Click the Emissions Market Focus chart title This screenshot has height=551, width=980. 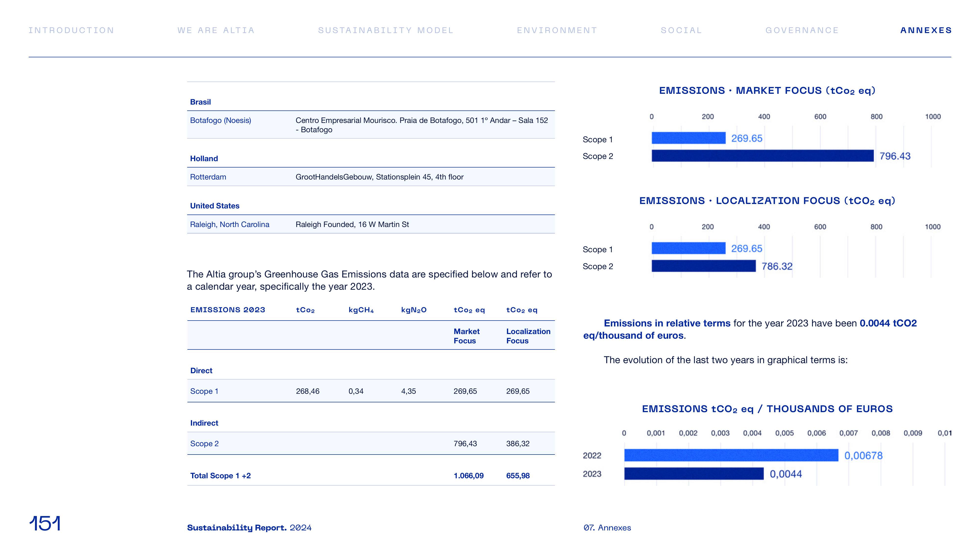(x=767, y=91)
